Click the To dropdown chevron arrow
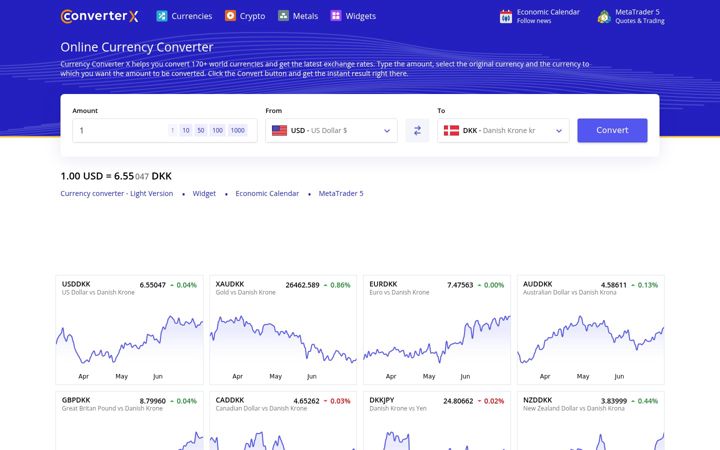 [x=559, y=131]
